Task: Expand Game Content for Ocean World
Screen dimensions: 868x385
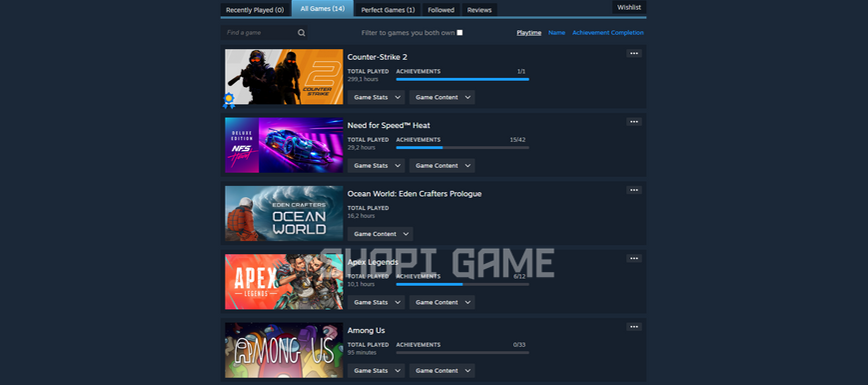Action: [x=380, y=234]
